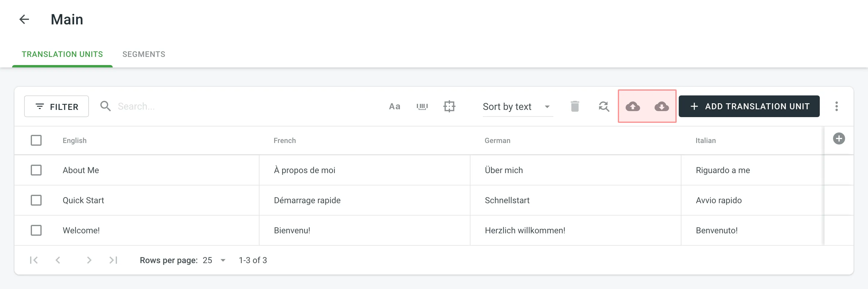Go back using the back arrow

click(24, 20)
